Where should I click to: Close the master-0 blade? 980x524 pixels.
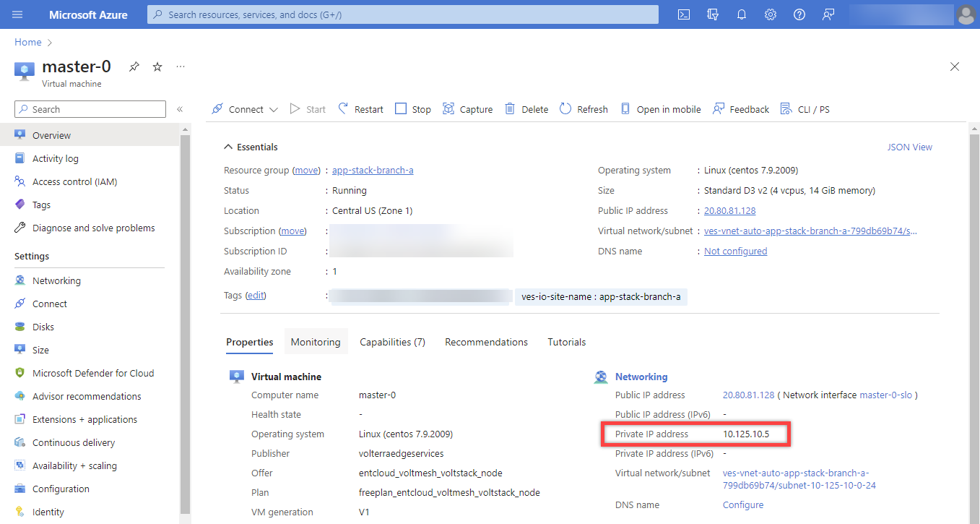[x=955, y=66]
